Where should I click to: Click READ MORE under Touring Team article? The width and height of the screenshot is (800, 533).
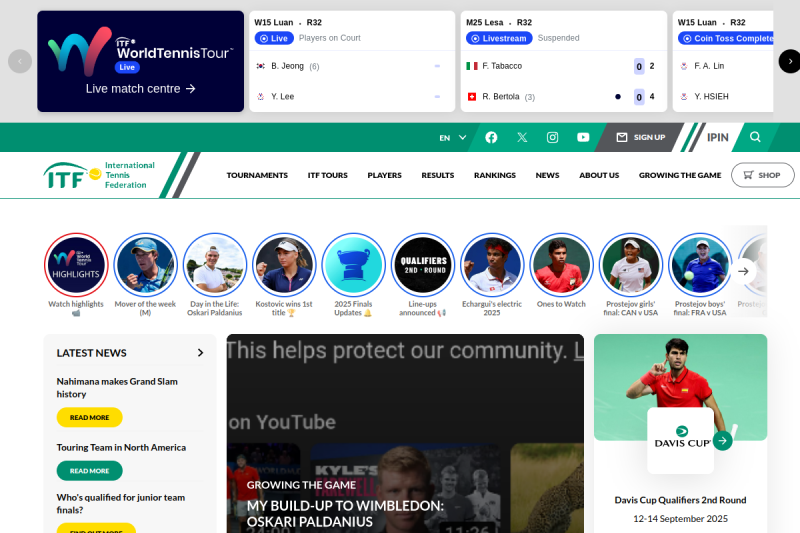click(x=89, y=471)
